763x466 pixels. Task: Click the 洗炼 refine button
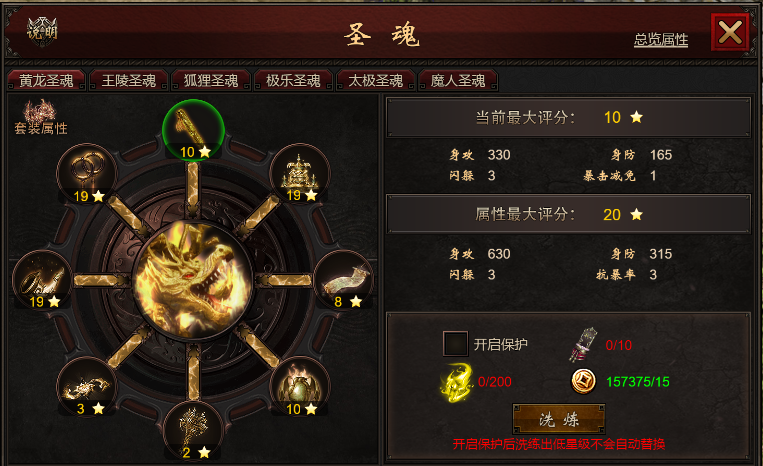(x=559, y=419)
